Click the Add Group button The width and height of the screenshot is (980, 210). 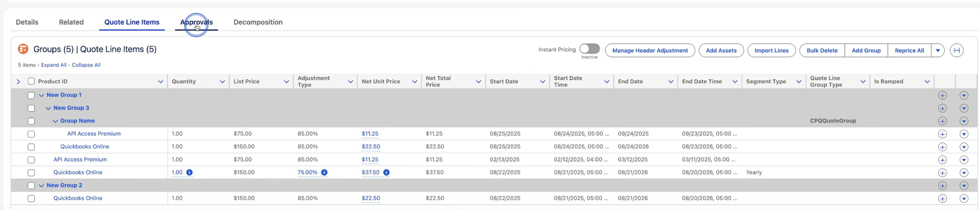point(866,50)
